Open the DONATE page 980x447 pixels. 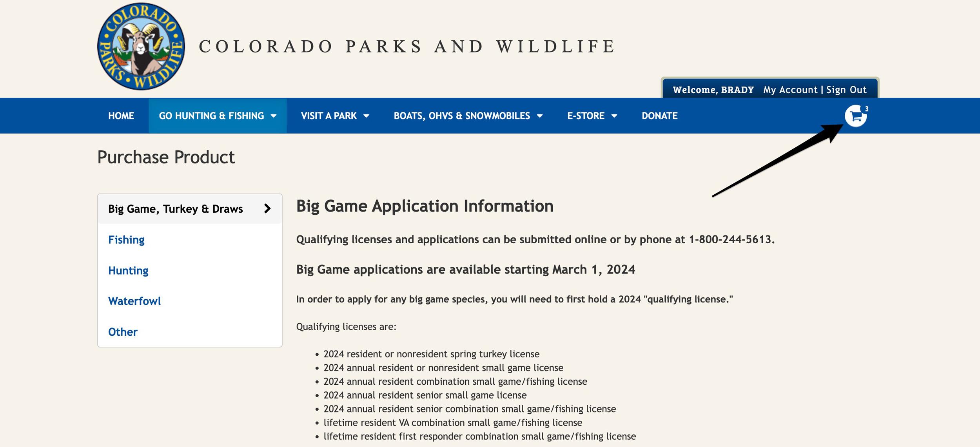pyautogui.click(x=659, y=116)
